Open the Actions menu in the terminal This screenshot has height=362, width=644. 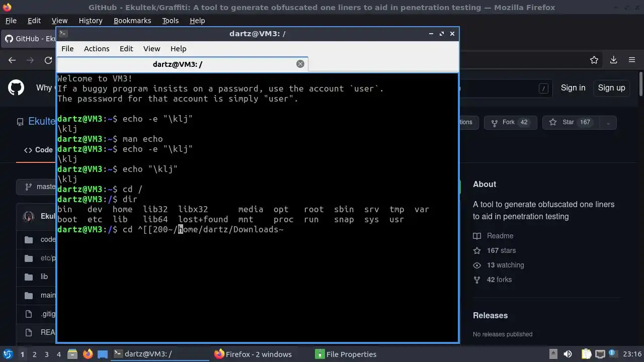(97, 49)
